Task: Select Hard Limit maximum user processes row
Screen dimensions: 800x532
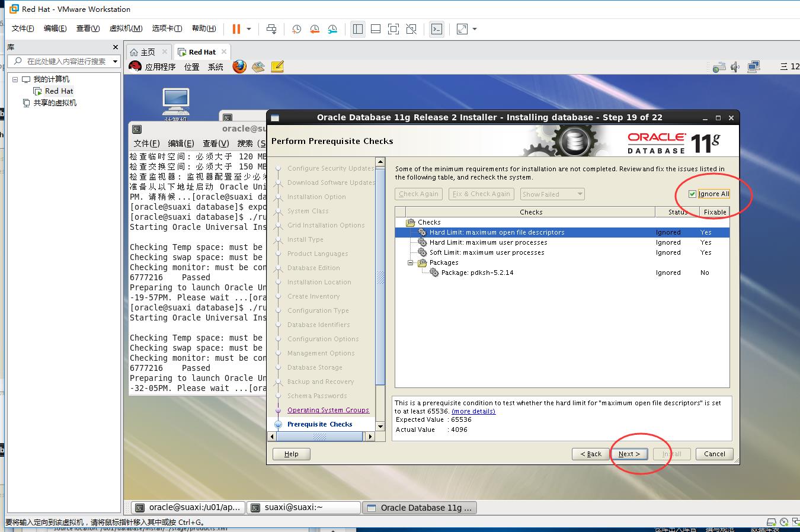Action: pyautogui.click(x=562, y=242)
